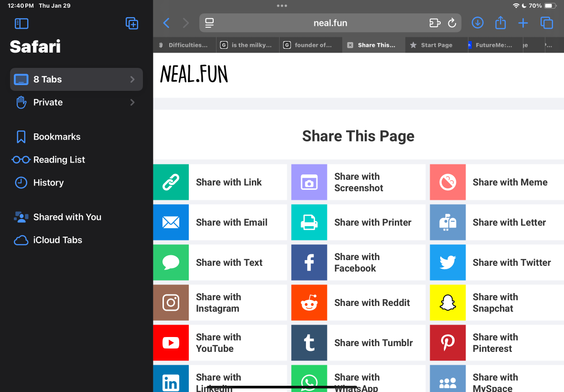Click the Twitter bird icon
This screenshot has width=564, height=392.
447,262
